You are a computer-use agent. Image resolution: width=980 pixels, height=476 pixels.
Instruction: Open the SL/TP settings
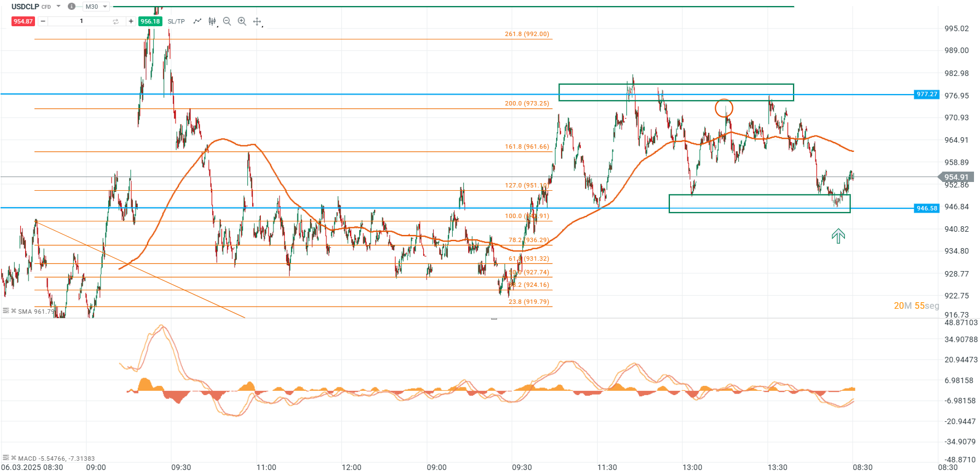pos(176,21)
